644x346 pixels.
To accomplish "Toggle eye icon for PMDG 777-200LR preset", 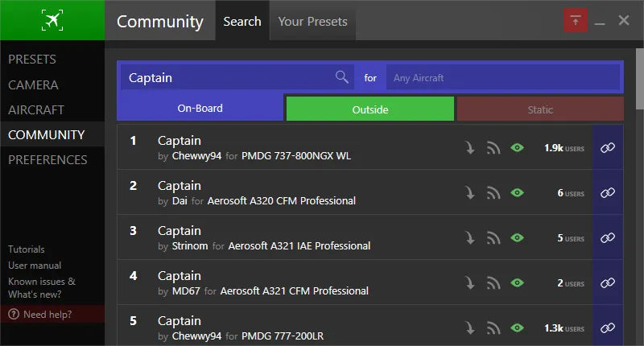I will (518, 327).
